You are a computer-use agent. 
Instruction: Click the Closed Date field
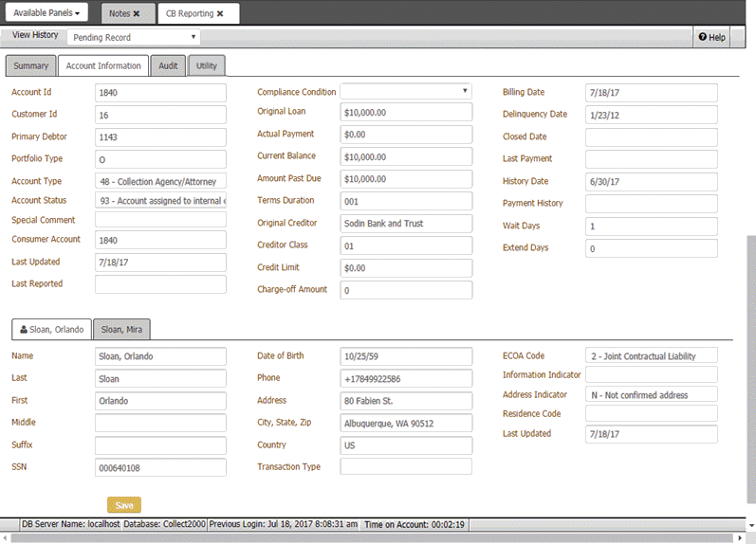click(651, 136)
